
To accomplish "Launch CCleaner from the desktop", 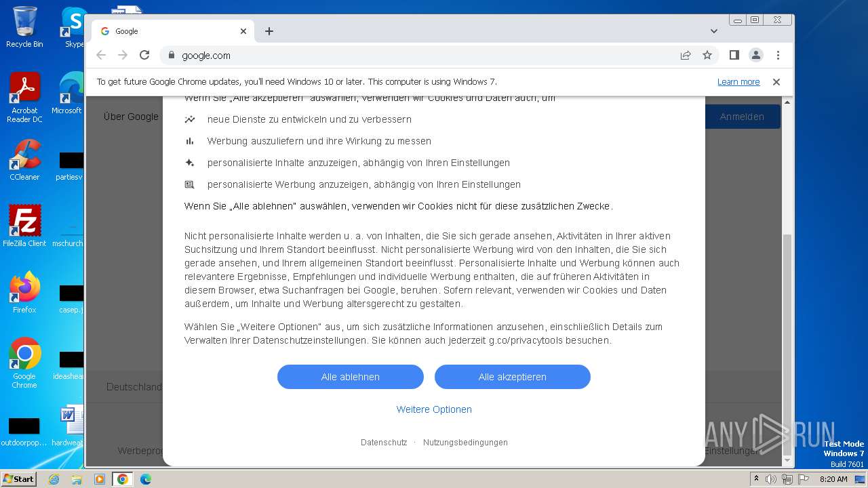I will (x=24, y=160).
